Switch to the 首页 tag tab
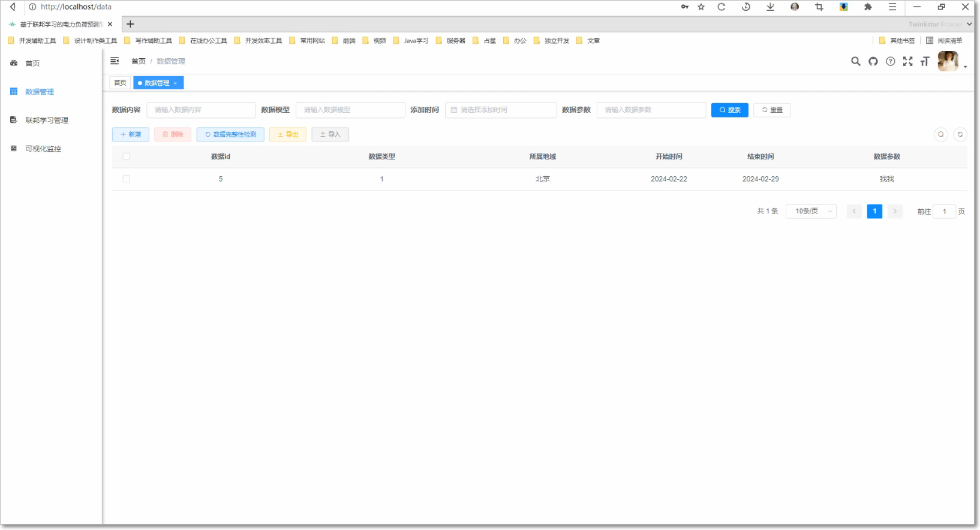The width and height of the screenshot is (980, 530). (121, 83)
